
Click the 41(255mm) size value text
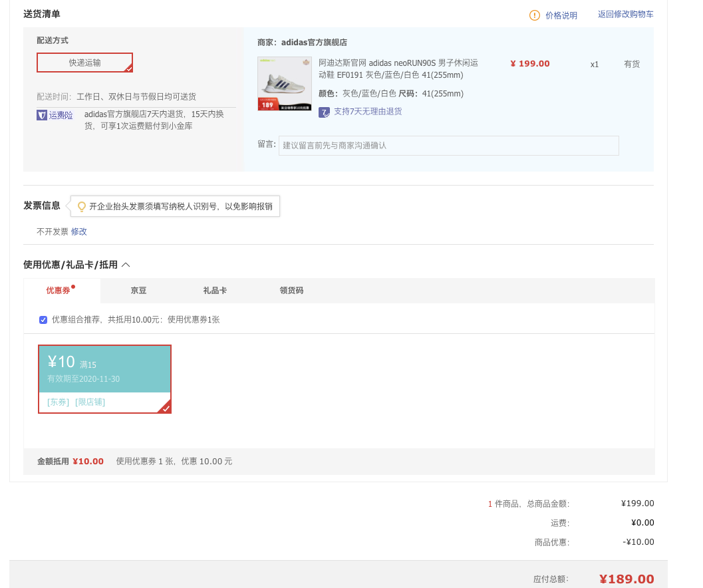pos(442,93)
